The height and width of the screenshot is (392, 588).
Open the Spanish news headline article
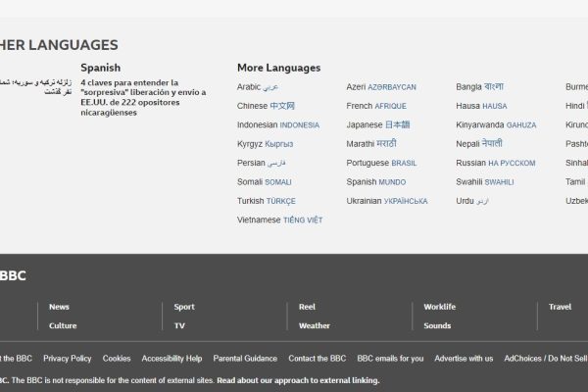(129, 98)
